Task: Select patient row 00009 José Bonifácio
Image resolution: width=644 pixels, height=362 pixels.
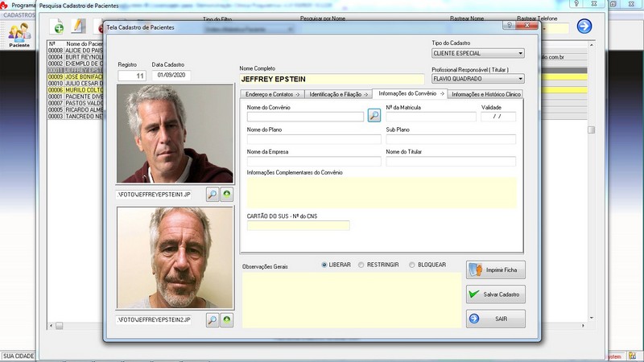Action: coord(75,76)
